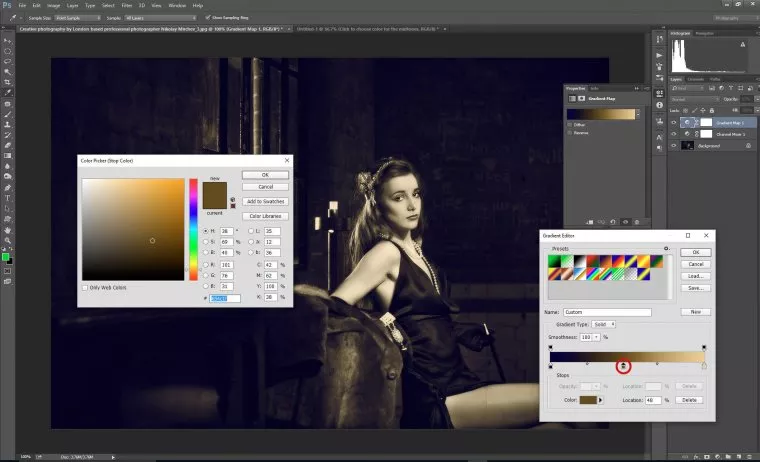The image size is (760, 462).
Task: Select the Lasso tool
Action: [7, 62]
